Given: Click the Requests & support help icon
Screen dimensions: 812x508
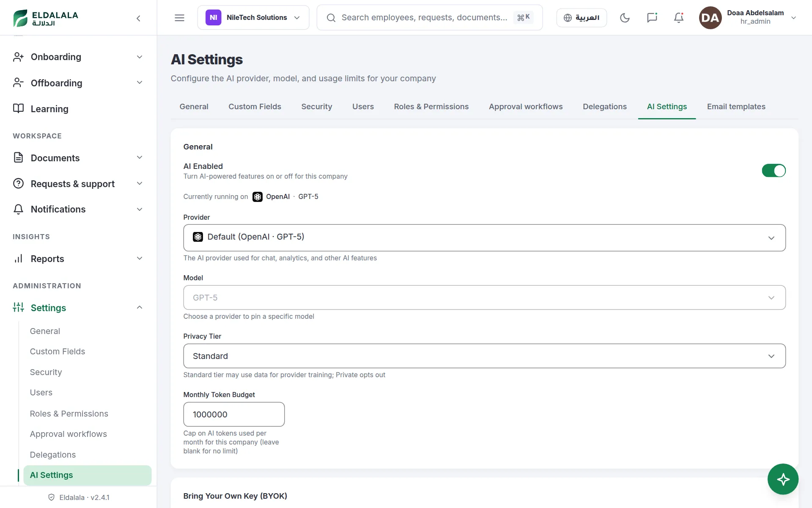Looking at the screenshot, I should (18, 184).
